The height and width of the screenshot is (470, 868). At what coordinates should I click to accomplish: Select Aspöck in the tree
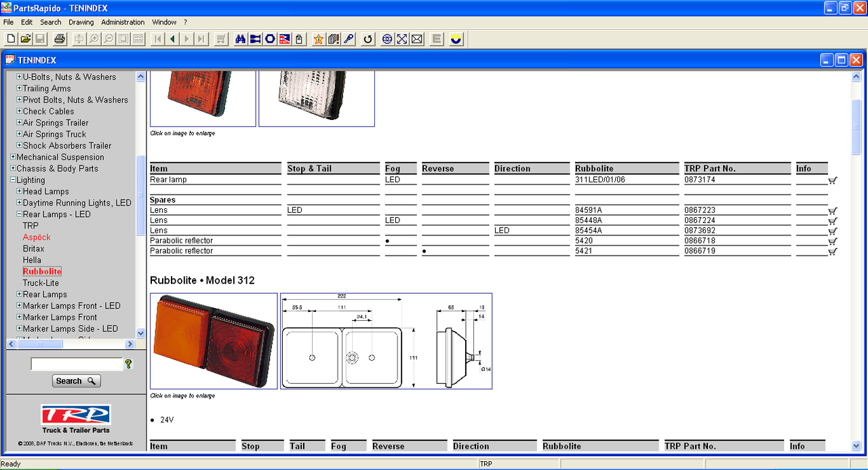point(37,237)
